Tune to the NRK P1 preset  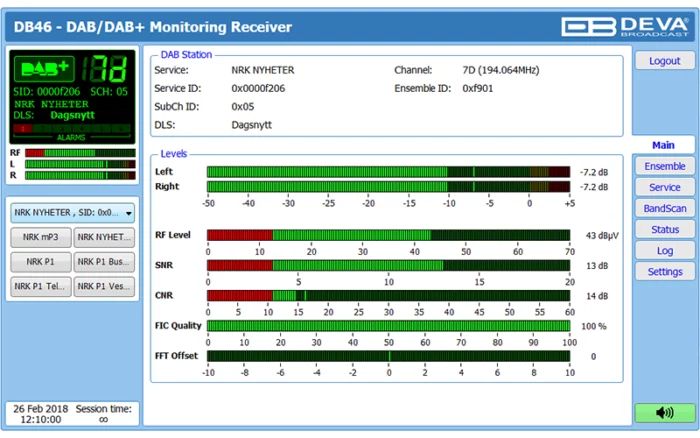tap(41, 262)
